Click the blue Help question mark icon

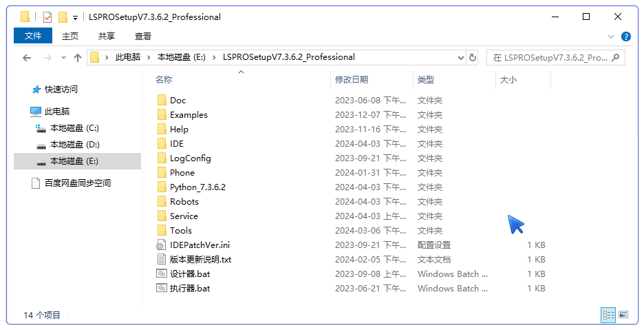pos(626,37)
